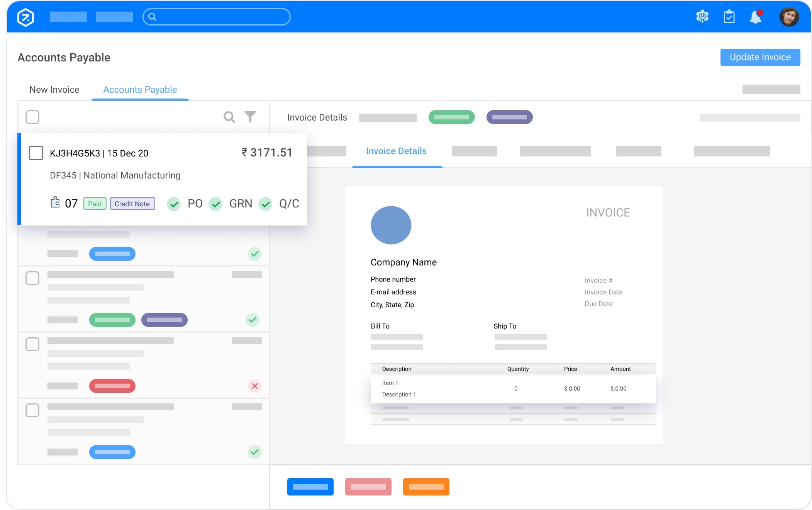Click the ₹ 3171.51 amount
This screenshot has height=510, width=812.
[266, 153]
